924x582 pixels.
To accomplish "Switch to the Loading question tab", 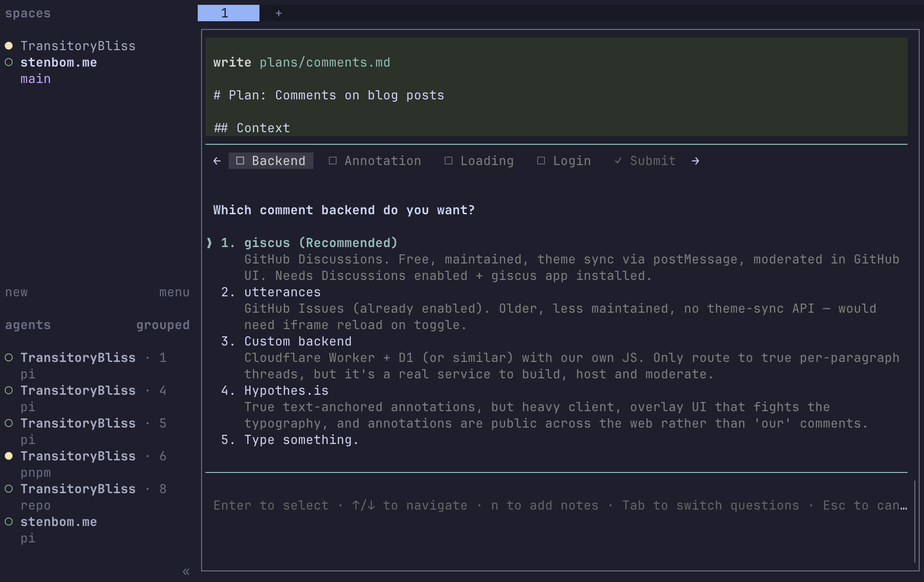I will (x=479, y=161).
